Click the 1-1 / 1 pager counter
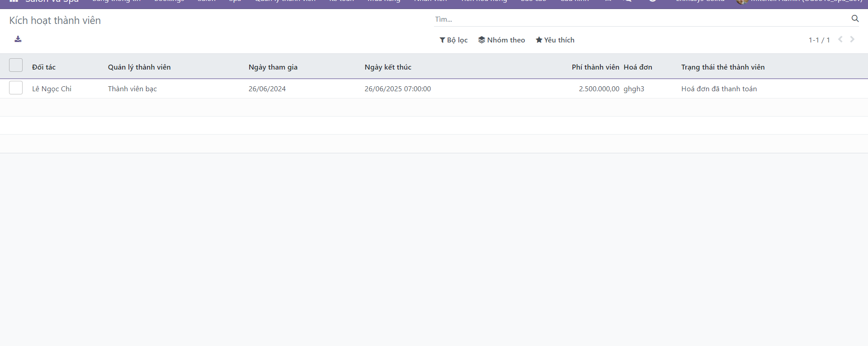The image size is (868, 346). pyautogui.click(x=819, y=40)
